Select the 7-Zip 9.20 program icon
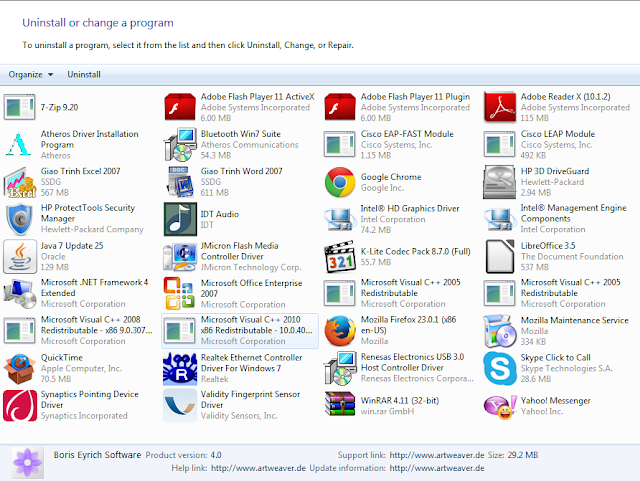Viewport: 640px width, 481px height. 19,107
